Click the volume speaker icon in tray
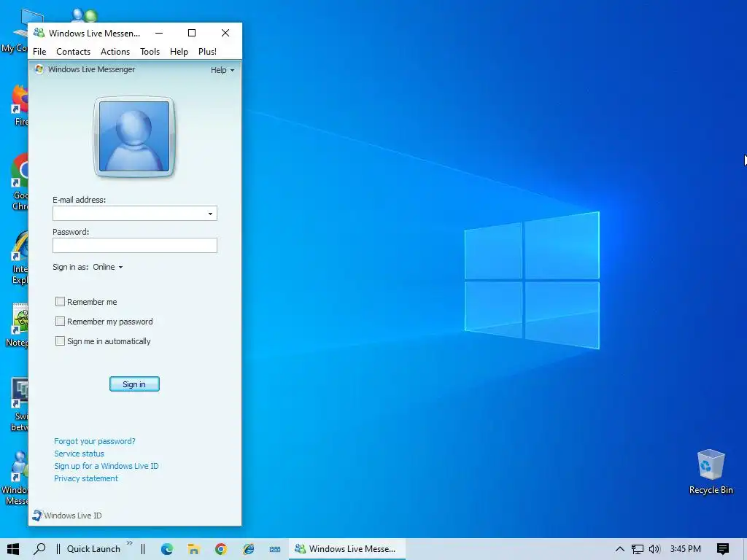This screenshot has width=747, height=560. [x=654, y=549]
